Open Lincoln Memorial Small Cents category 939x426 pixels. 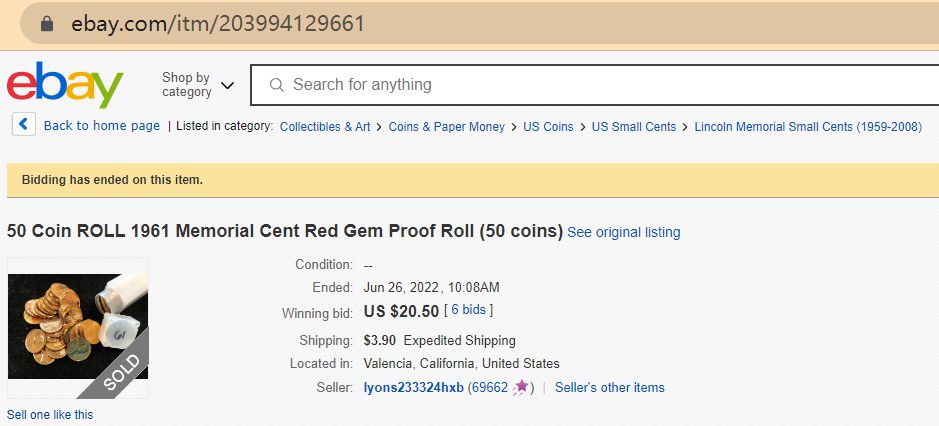coord(807,127)
